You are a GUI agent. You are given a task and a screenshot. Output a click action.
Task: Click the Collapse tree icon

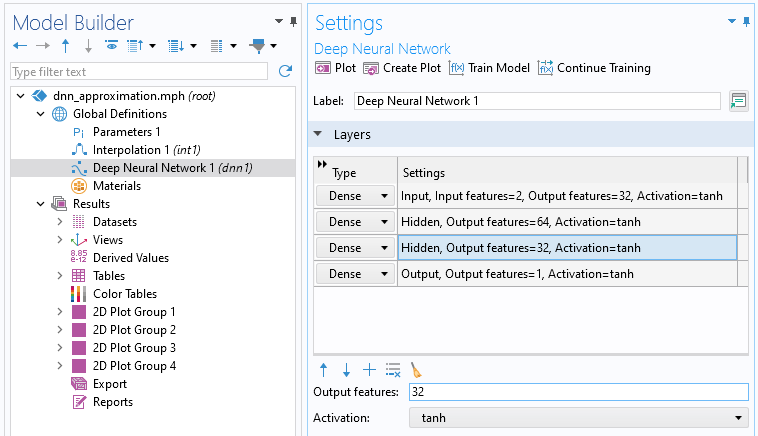coord(135,46)
